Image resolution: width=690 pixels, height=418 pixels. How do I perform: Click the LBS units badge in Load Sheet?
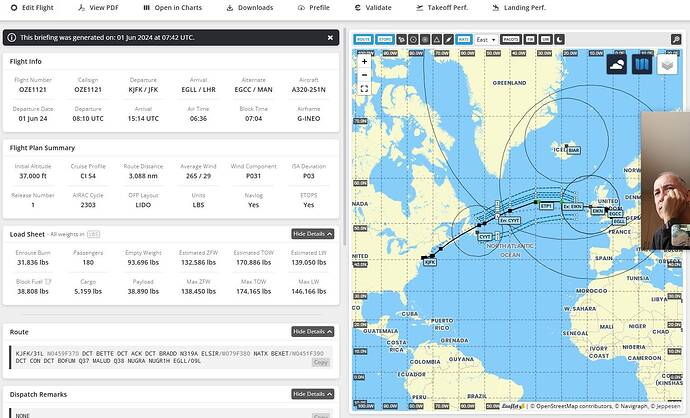pyautogui.click(x=93, y=235)
